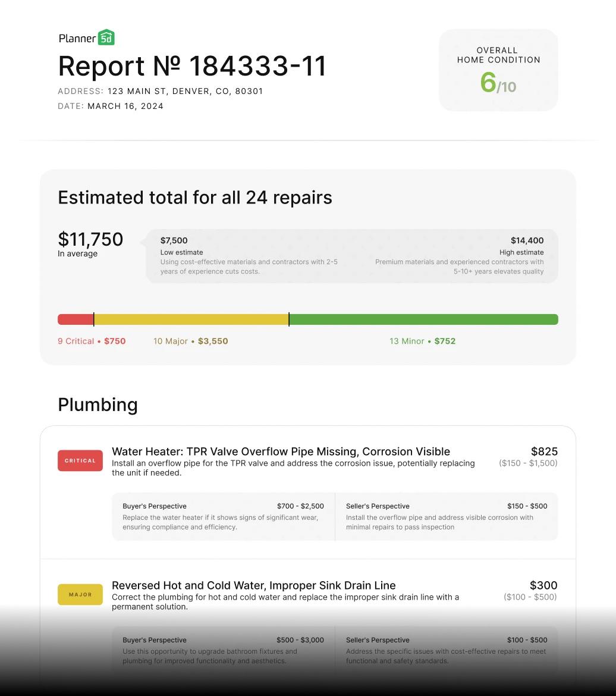
Task: Click the '13 Minor • $752' label
Action: [x=423, y=341]
